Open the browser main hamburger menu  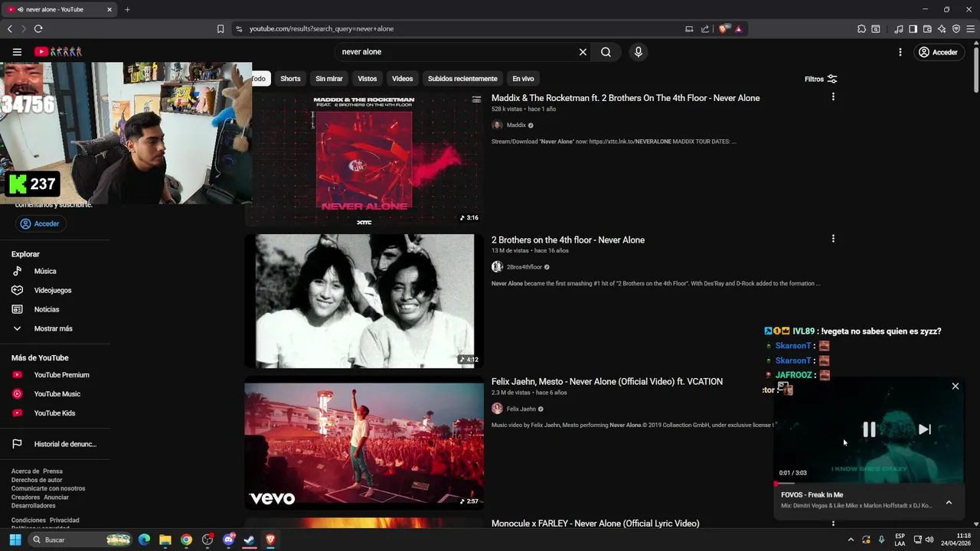point(971,29)
